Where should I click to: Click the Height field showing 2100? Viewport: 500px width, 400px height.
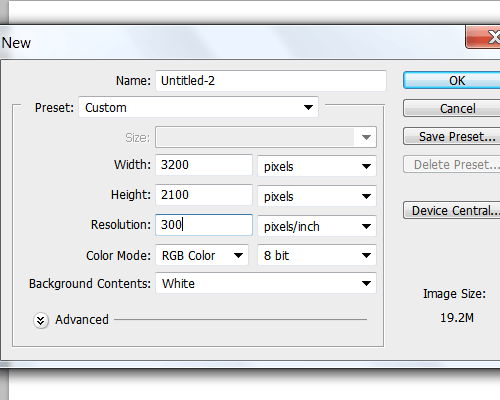(204, 195)
